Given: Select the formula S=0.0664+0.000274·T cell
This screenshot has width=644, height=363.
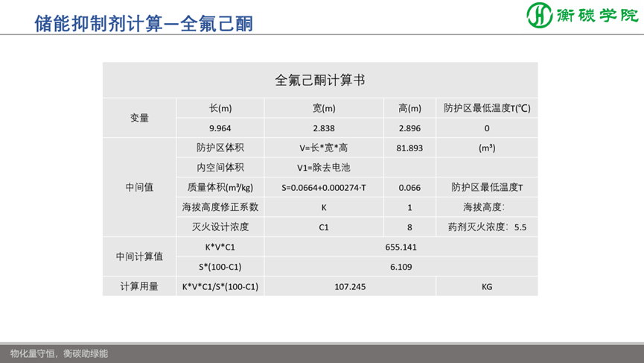Looking at the screenshot, I should coord(324,188).
